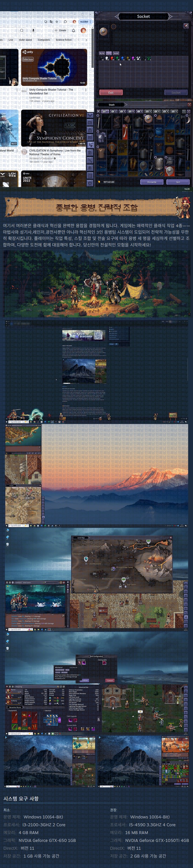Click the red Exit button in Socket panel
Image resolution: width=193 pixels, height=868 pixels.
(111, 92)
